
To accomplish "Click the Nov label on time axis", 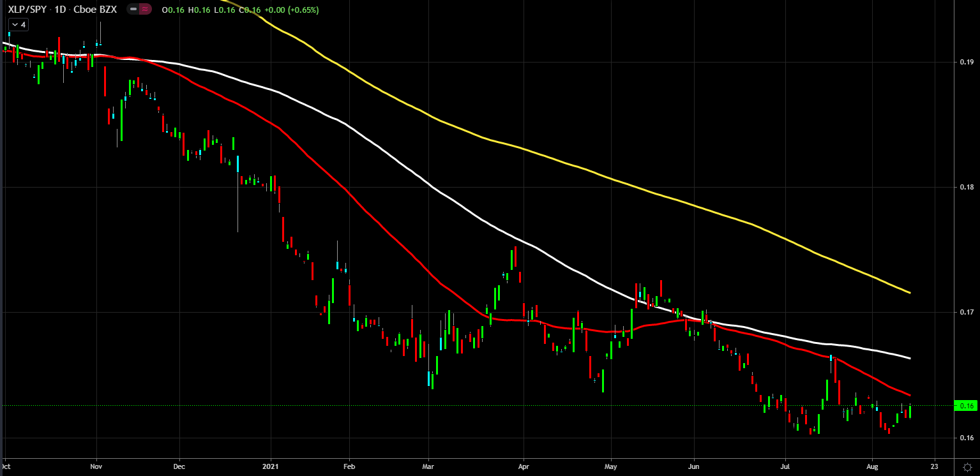I will pyautogui.click(x=96, y=466).
